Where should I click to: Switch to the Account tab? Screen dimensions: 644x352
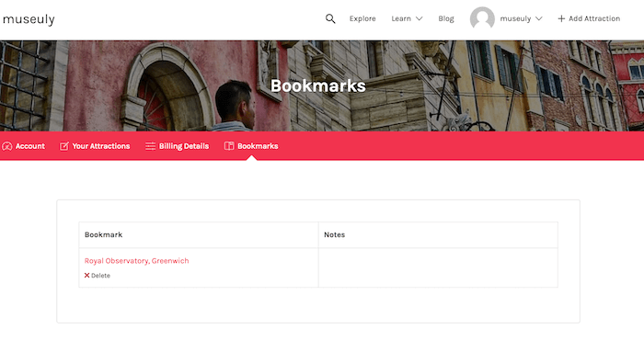coord(23,146)
